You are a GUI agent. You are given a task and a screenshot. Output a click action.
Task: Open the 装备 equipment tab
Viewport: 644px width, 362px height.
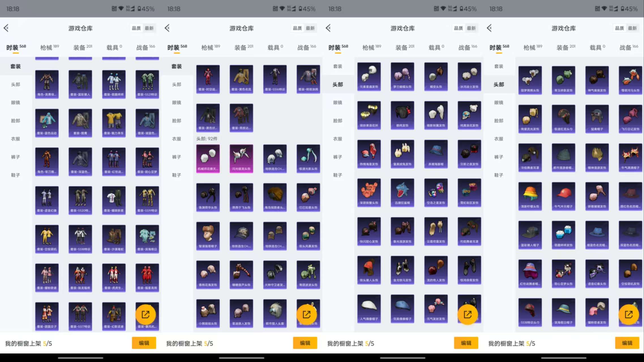tap(80, 47)
